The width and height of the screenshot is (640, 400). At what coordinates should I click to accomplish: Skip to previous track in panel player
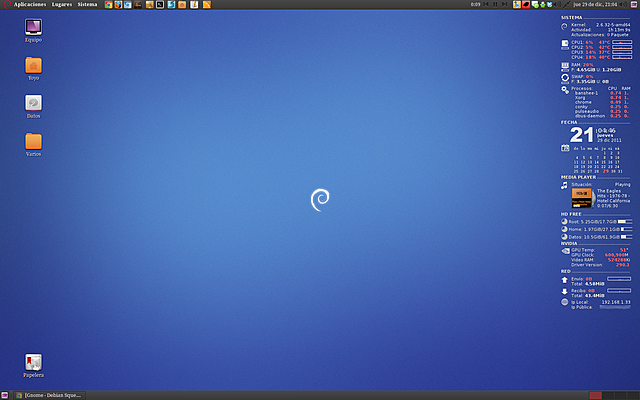pos(486,4)
